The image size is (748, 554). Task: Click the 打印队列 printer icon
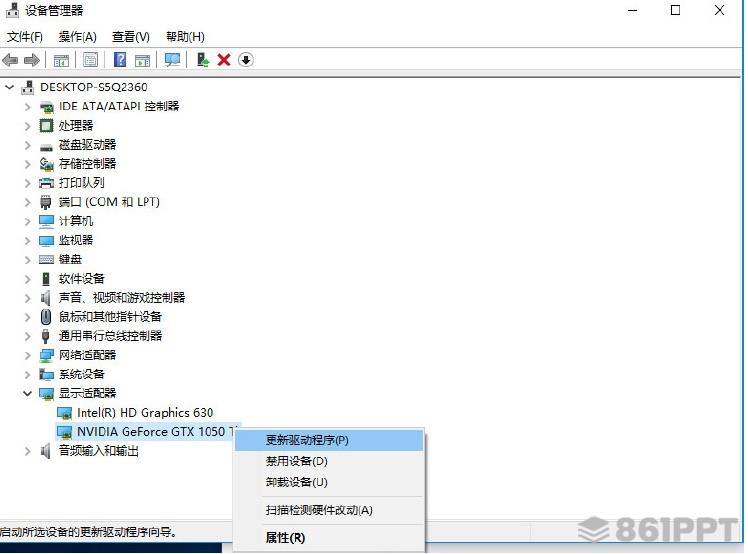[46, 183]
